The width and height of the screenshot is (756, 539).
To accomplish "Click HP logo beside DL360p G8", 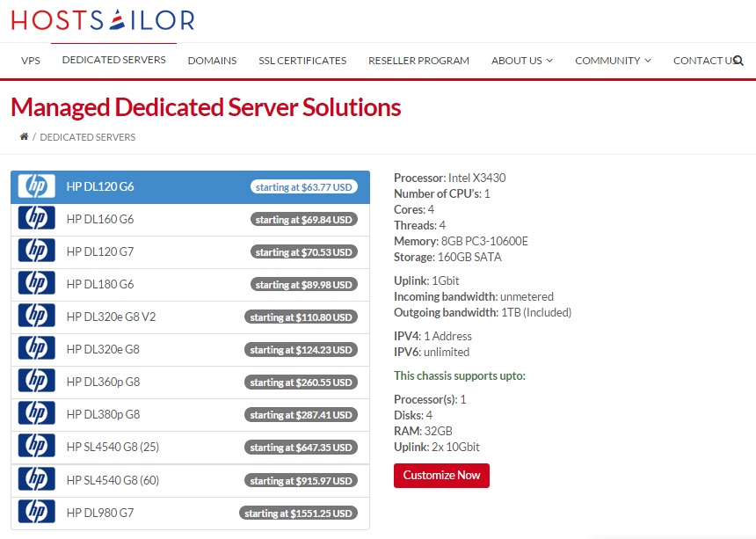I will 36,382.
